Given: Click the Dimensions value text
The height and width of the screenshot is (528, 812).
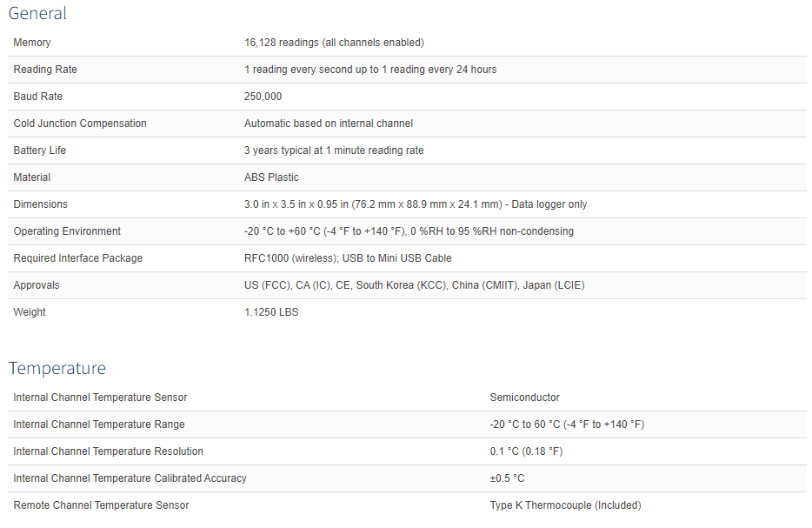Looking at the screenshot, I should click(x=416, y=204).
